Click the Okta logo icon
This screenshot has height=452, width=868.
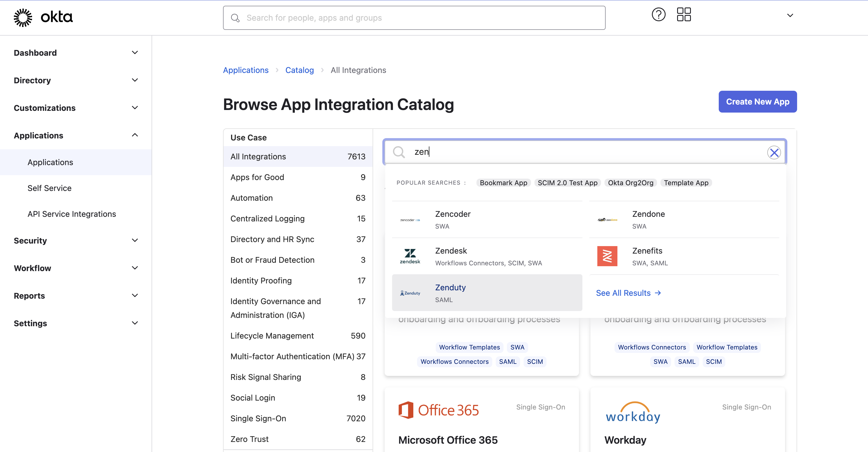(x=23, y=17)
